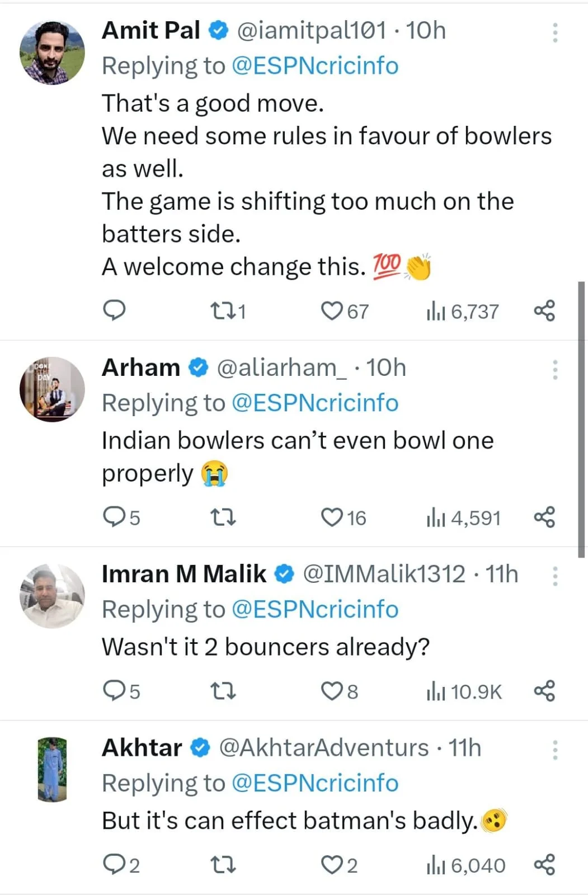The height and width of the screenshot is (895, 588).
Task: Open @ESPNcricinfo link in Akhtar's reply
Action: point(314,783)
